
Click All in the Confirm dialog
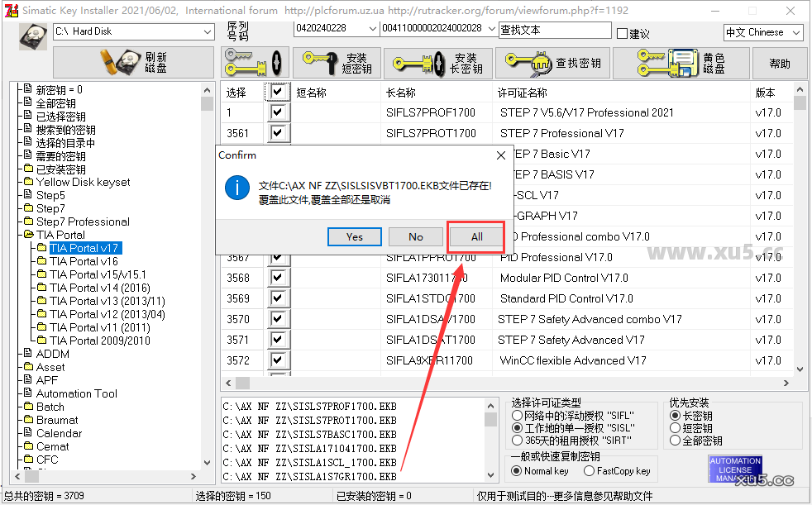click(x=476, y=237)
